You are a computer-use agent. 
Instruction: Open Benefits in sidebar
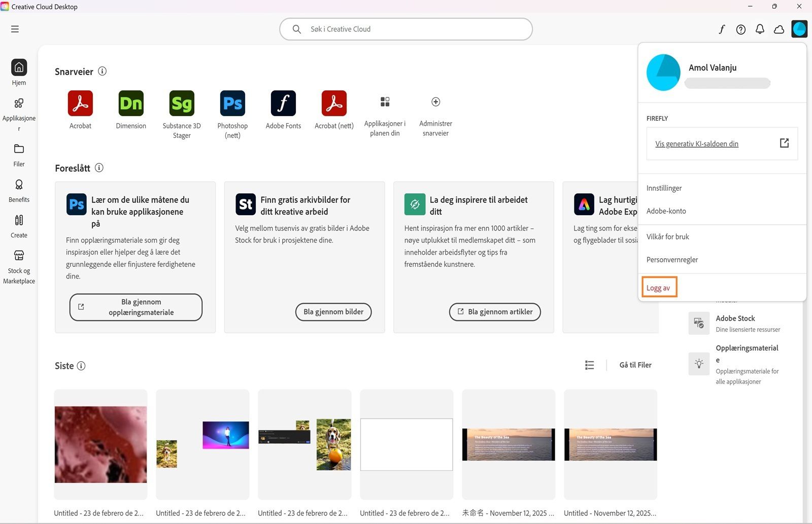[19, 190]
